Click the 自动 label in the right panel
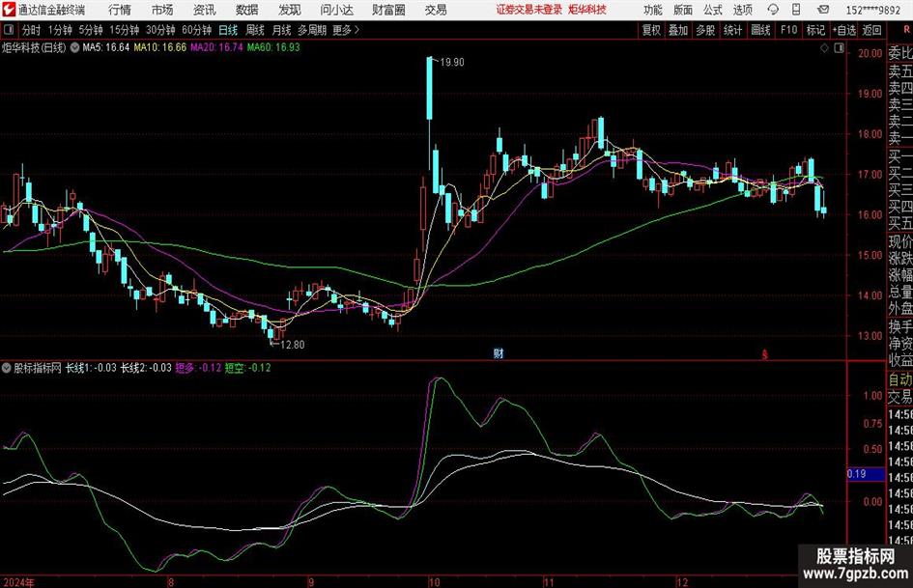This screenshot has height=588, width=913. (x=900, y=379)
